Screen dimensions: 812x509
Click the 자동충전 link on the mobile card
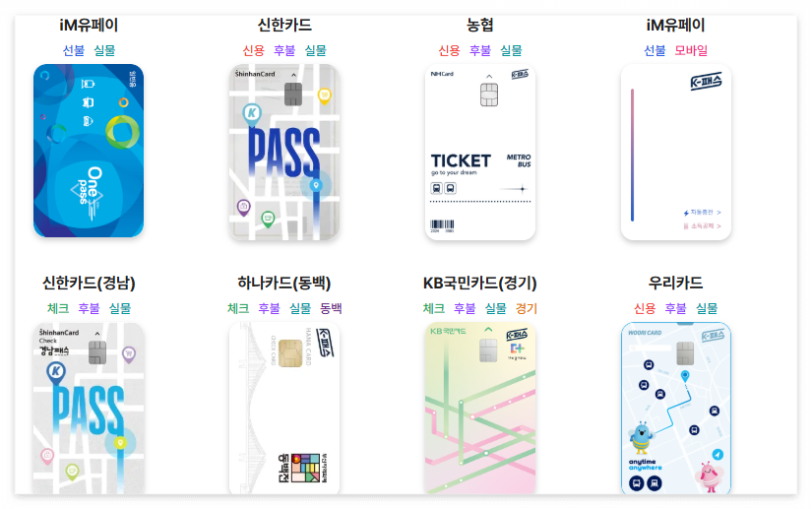[x=702, y=213]
